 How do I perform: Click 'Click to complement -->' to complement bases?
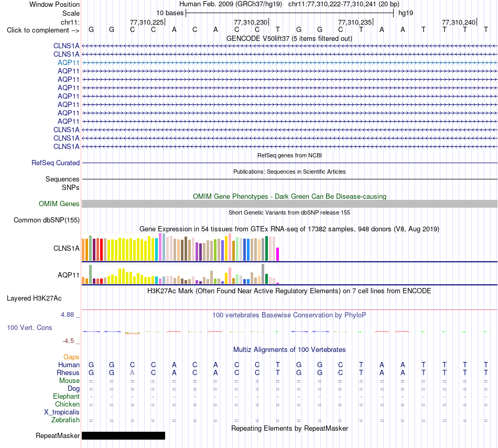click(43, 30)
